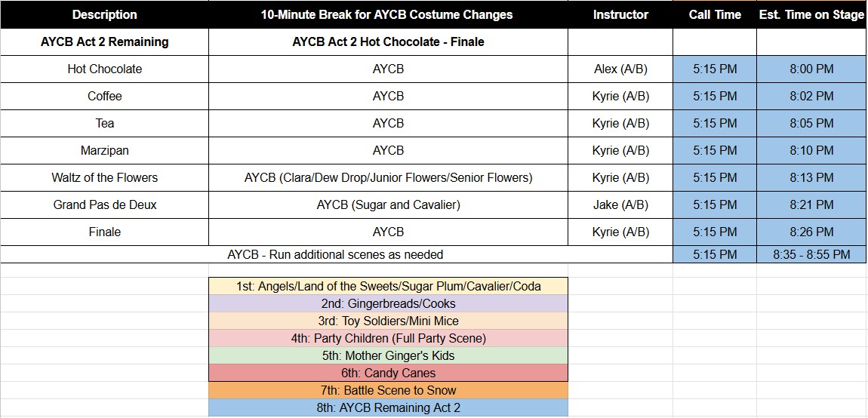This screenshot has width=868, height=418.
Task: Click the "Call Time" header cell
Action: coord(715,14)
